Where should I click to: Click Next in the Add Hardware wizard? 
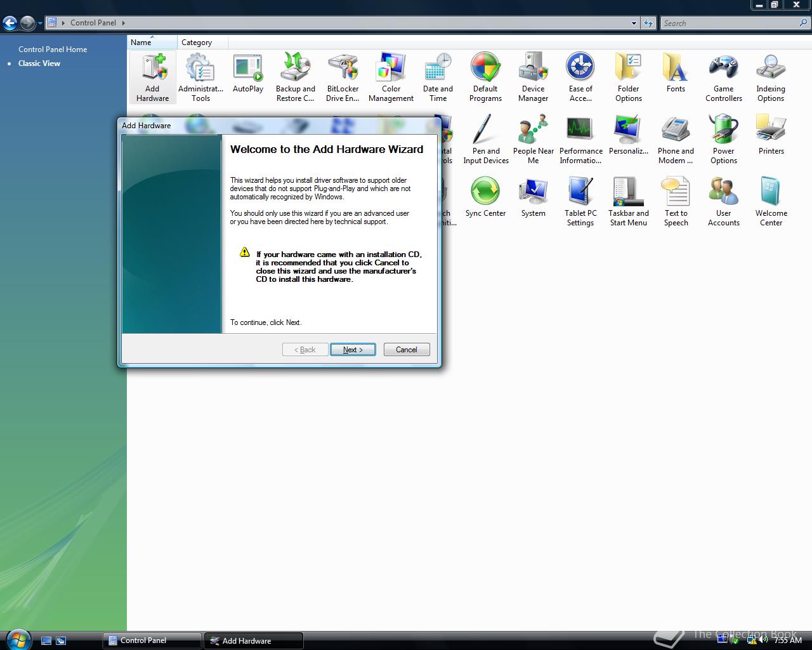point(353,350)
